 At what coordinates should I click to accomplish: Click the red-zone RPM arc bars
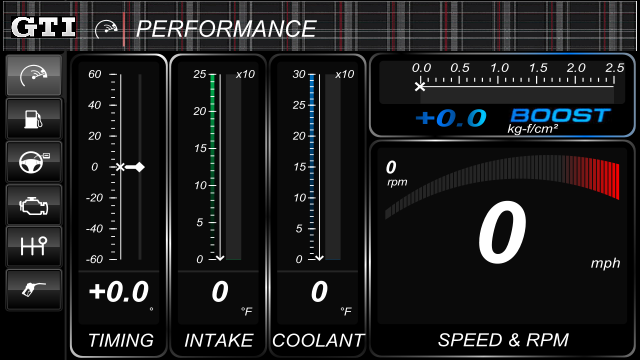tap(592, 177)
